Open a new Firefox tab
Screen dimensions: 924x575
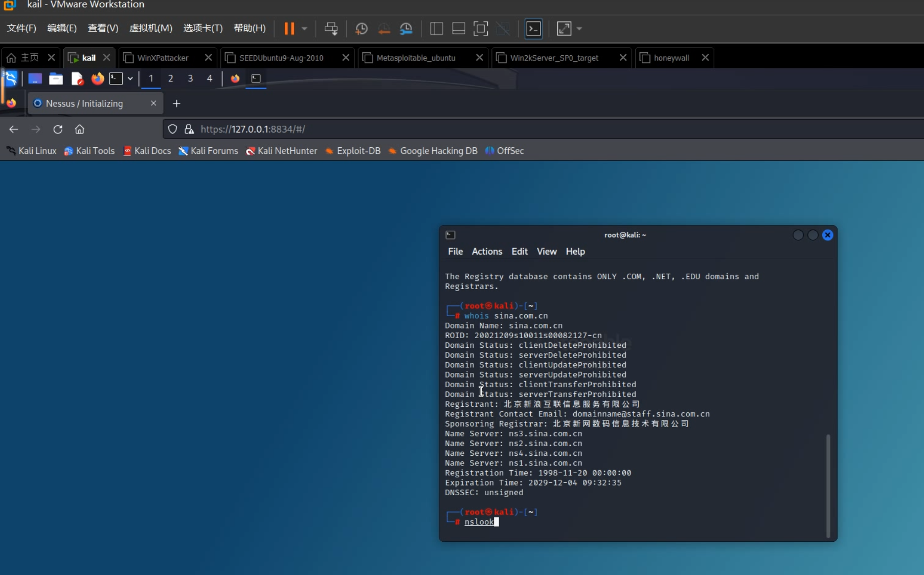click(176, 103)
